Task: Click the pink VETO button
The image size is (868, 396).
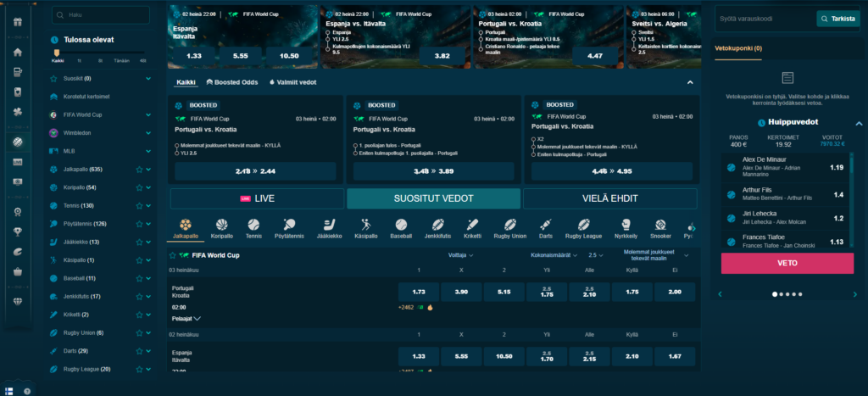Action: [787, 263]
